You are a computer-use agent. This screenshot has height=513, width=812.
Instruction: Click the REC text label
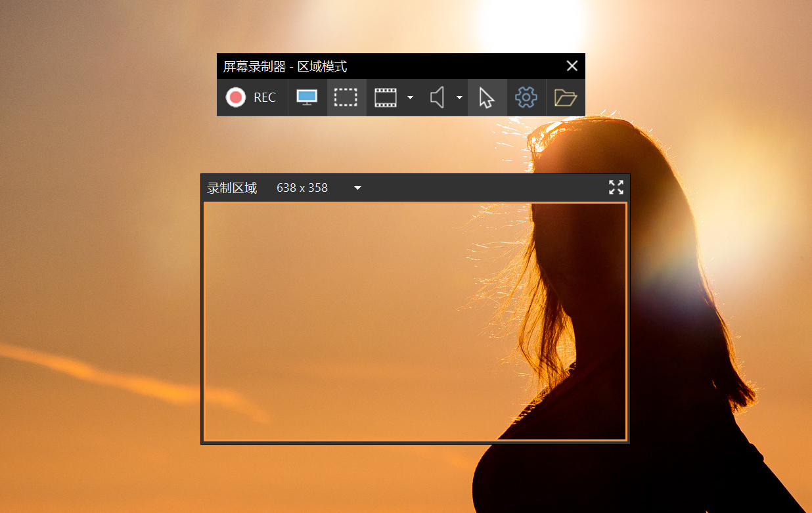click(x=265, y=97)
